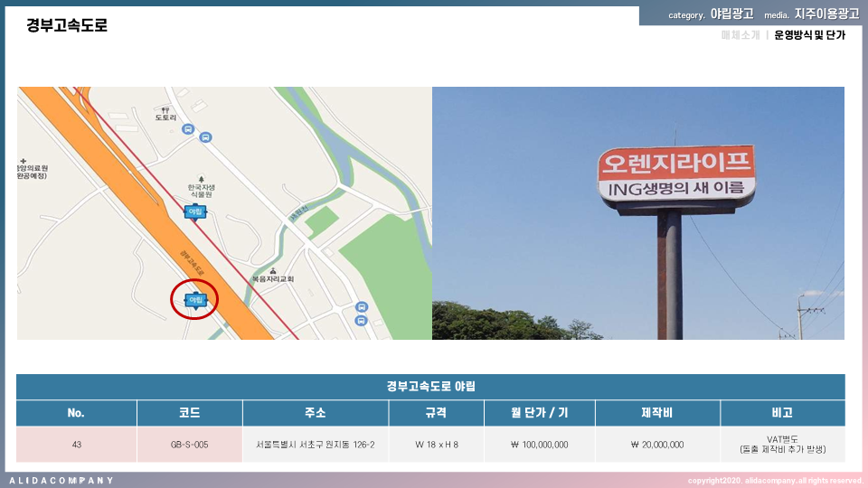Select the lowest bus stop icon on the map

tap(361, 320)
